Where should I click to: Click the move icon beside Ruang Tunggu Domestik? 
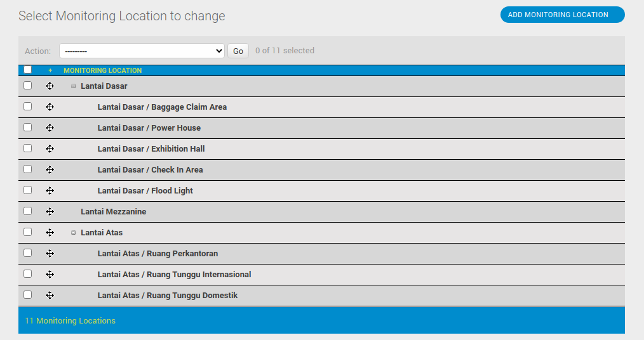pyautogui.click(x=50, y=296)
